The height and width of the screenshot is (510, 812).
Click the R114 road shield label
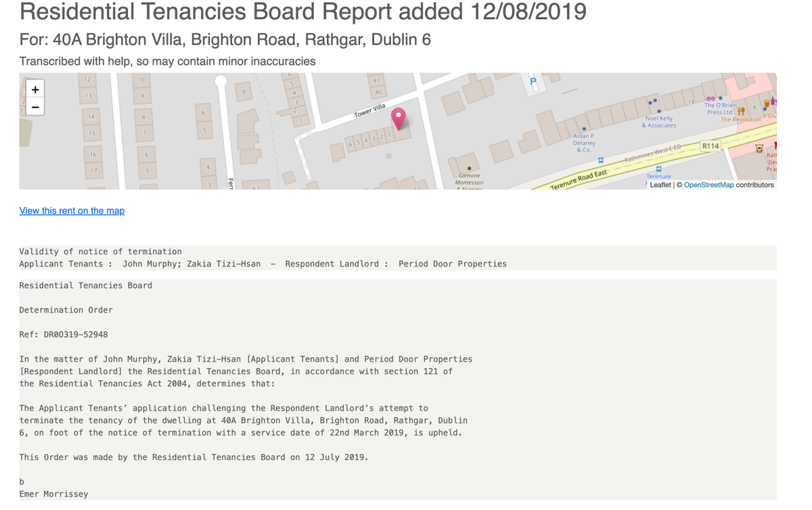[710, 146]
